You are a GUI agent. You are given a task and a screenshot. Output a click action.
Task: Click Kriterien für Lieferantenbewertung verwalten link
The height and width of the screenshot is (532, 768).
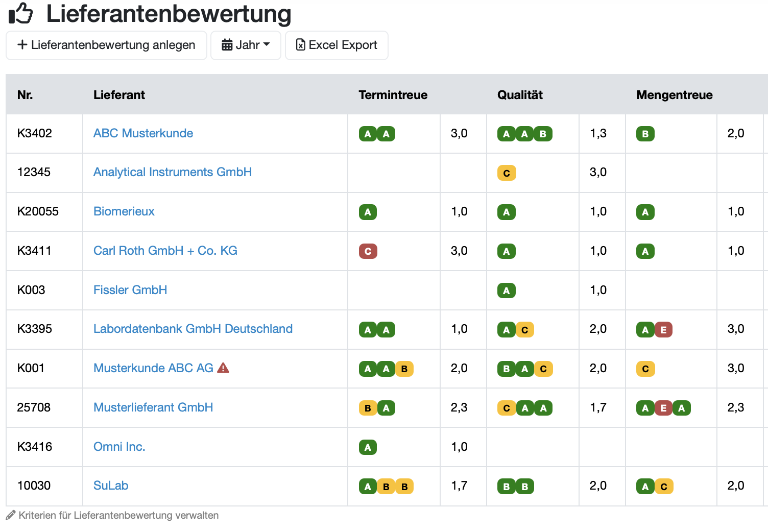pyautogui.click(x=118, y=515)
